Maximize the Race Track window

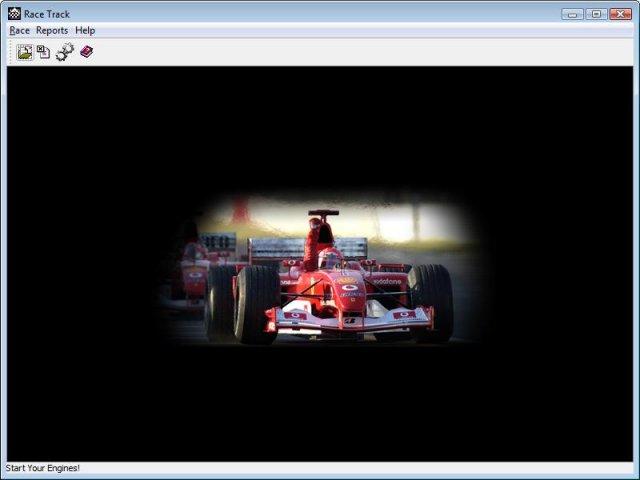(596, 14)
